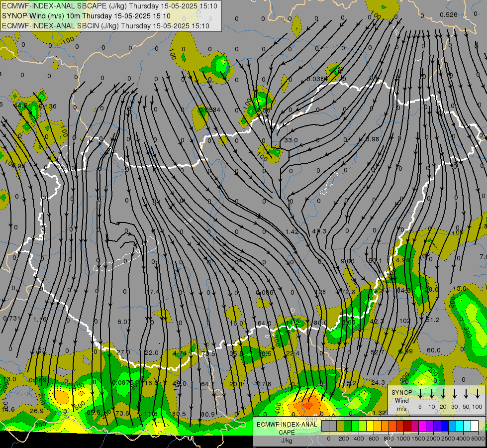Viewport: 487px width, 448px height.
Task: Click the 33.0 value on the map
Action: 291,140
